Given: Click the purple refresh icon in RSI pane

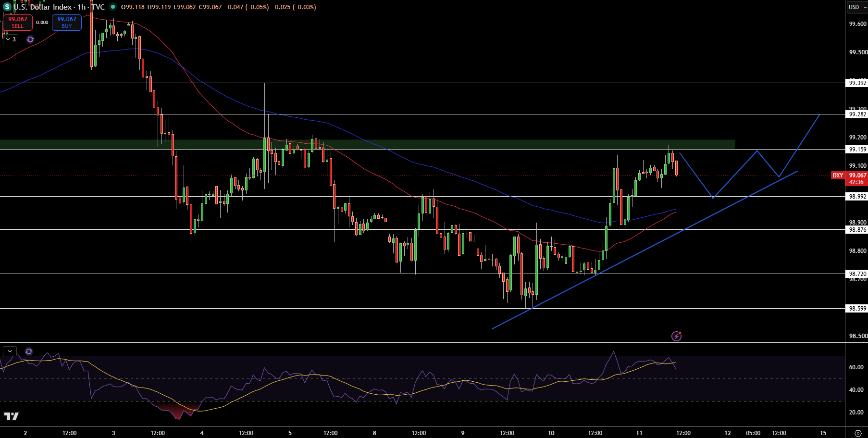Looking at the screenshot, I should [29, 351].
